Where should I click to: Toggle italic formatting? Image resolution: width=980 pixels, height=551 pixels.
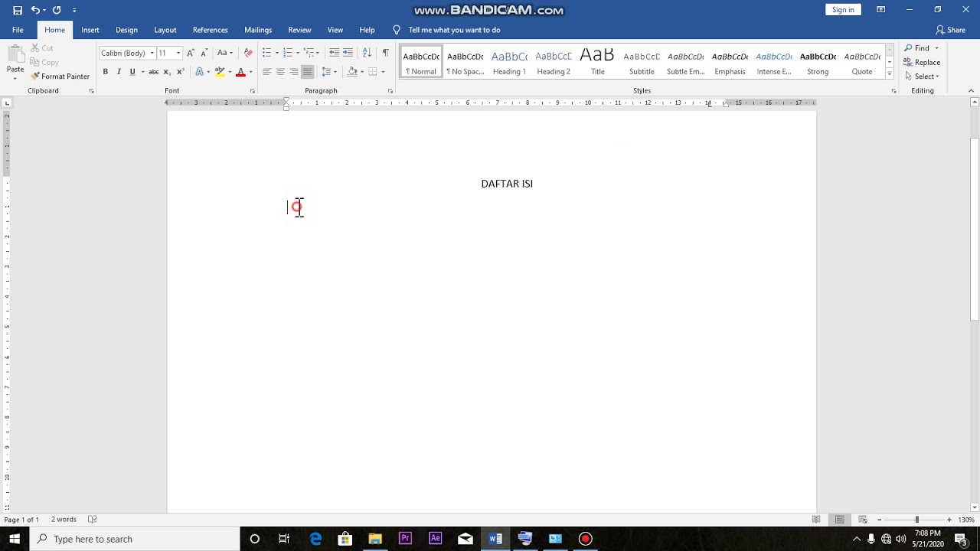pyautogui.click(x=119, y=72)
